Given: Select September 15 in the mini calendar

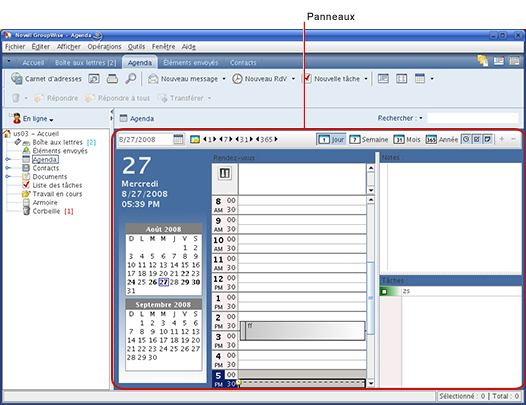Looking at the screenshot, I should 142,340.
